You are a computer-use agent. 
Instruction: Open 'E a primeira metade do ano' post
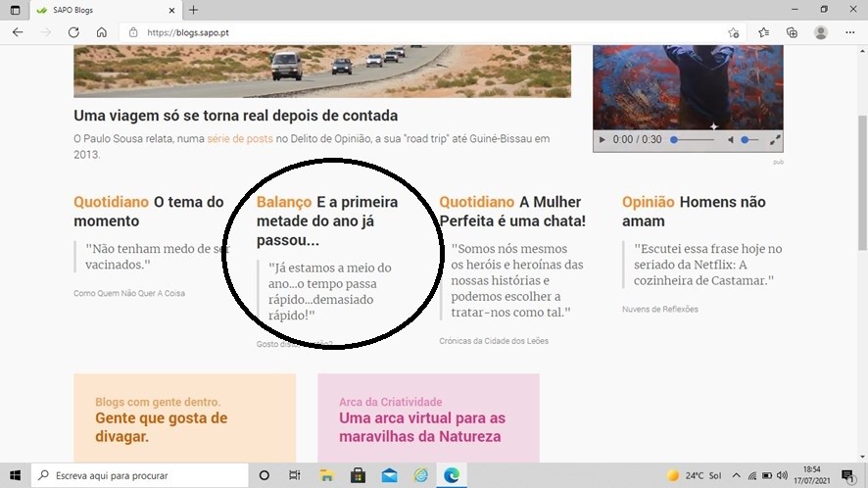coord(327,220)
